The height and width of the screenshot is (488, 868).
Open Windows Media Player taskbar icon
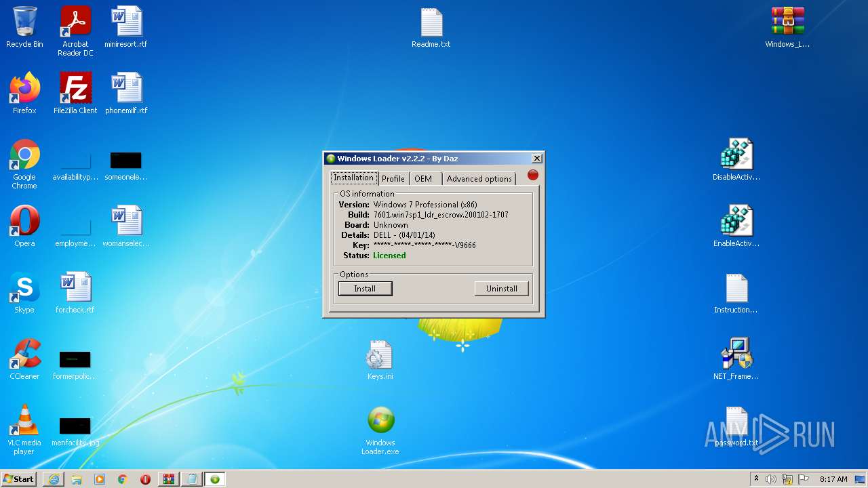pyautogui.click(x=100, y=479)
